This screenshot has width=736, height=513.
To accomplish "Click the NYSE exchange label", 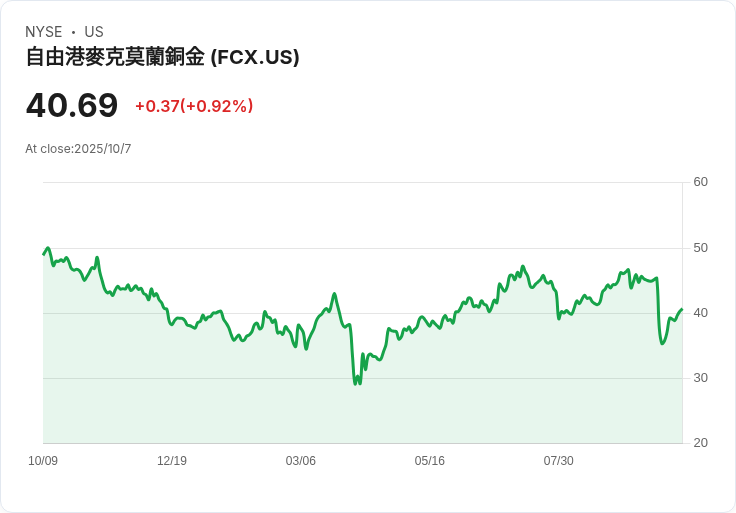I will click(x=43, y=32).
